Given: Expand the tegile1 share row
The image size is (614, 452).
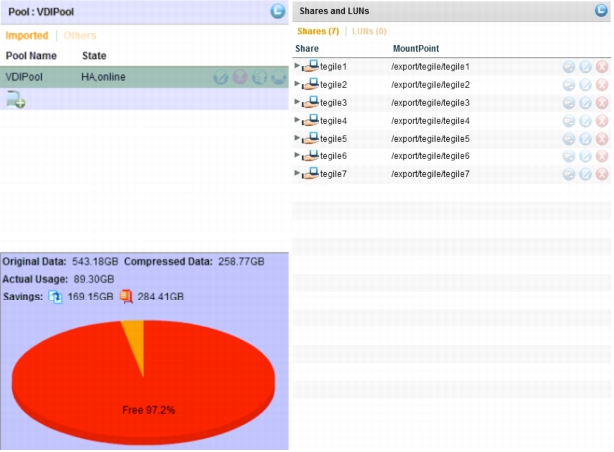Looking at the screenshot, I should coord(297,66).
